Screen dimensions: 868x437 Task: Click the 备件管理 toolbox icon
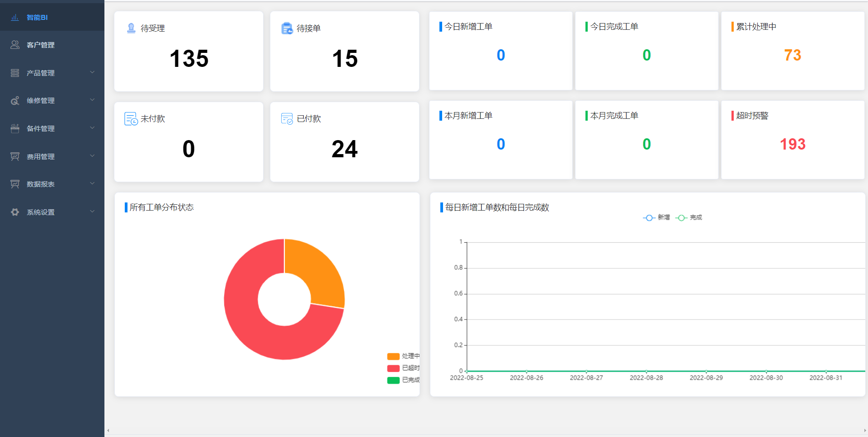[x=15, y=129]
